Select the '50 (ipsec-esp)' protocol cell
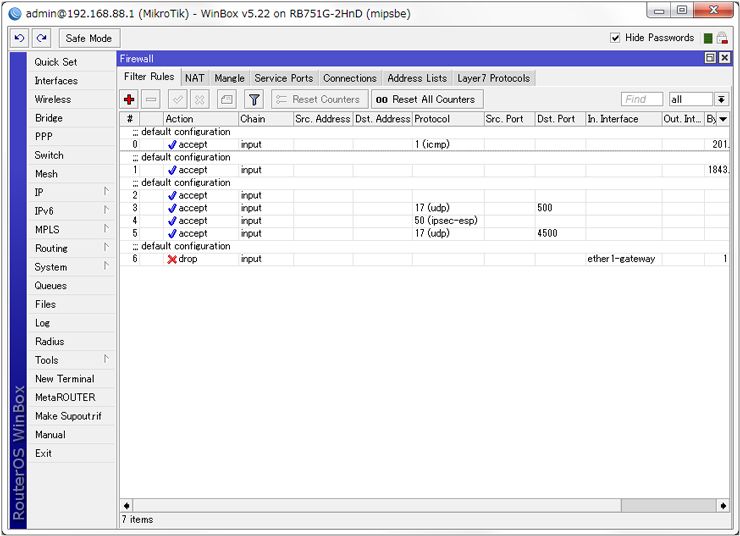The width and height of the screenshot is (740, 536). 448,221
